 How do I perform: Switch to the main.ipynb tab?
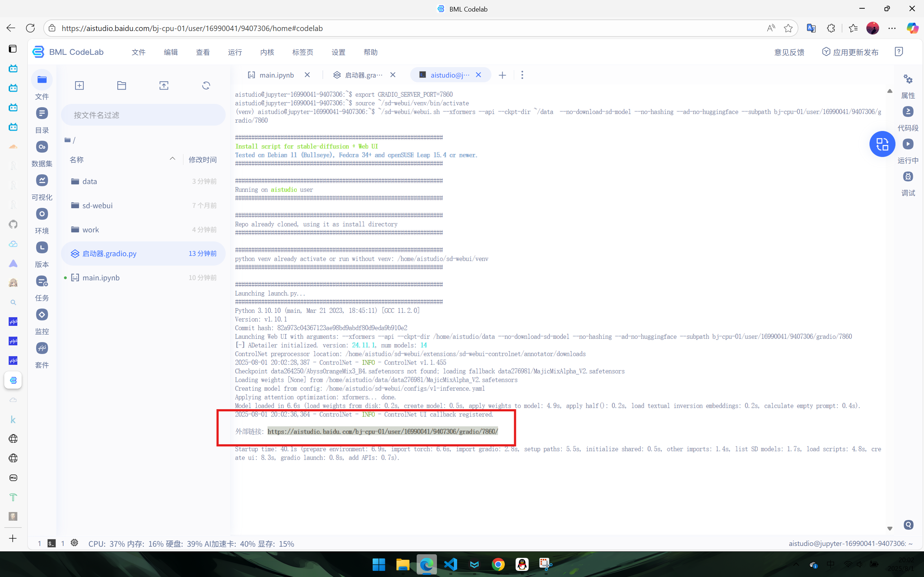[x=276, y=75]
